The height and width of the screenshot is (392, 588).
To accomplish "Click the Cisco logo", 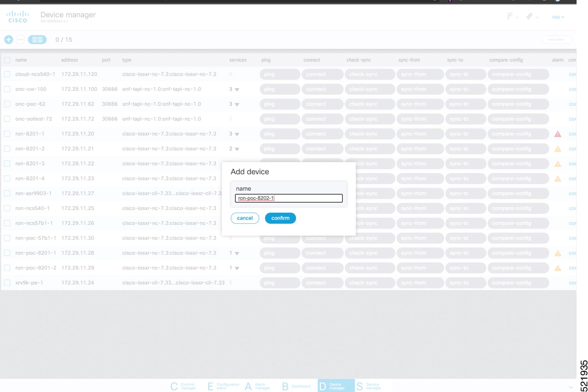I will point(17,16).
